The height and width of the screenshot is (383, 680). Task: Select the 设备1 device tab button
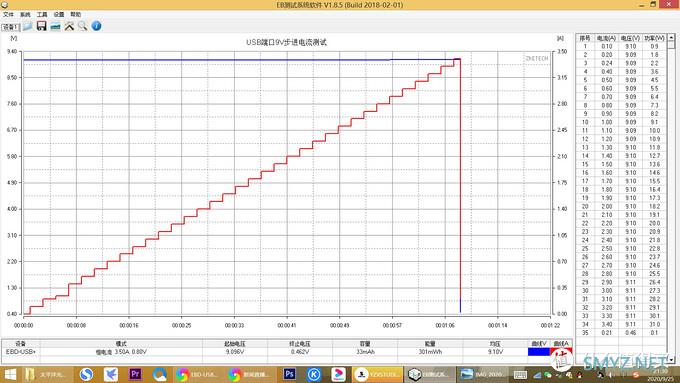[x=10, y=27]
